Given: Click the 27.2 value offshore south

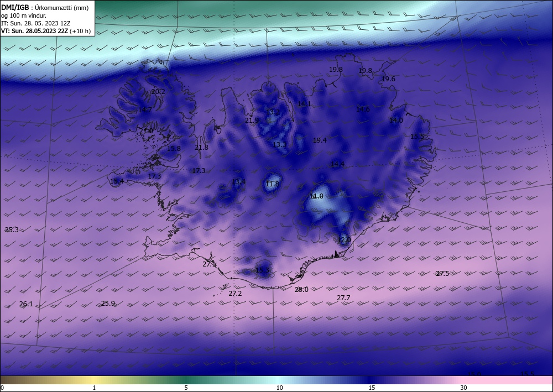Looking at the screenshot, I should click(x=235, y=293).
